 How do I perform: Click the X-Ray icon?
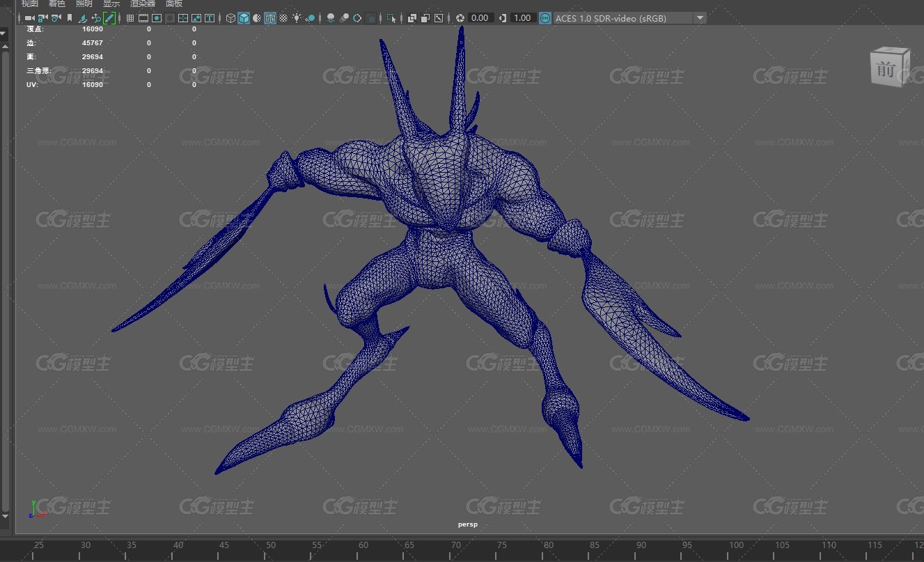412,18
